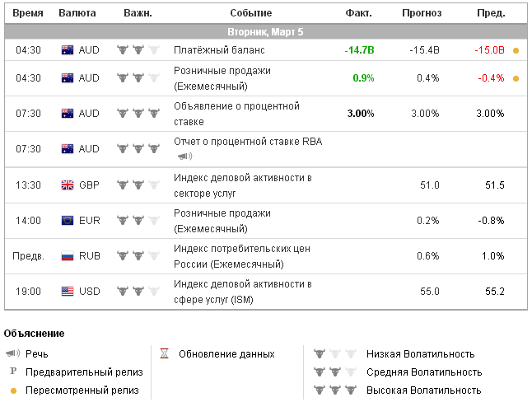This screenshot has width=532, height=402.
Task: Click the yellow revised dot beside -0.4%
Action: click(x=516, y=78)
